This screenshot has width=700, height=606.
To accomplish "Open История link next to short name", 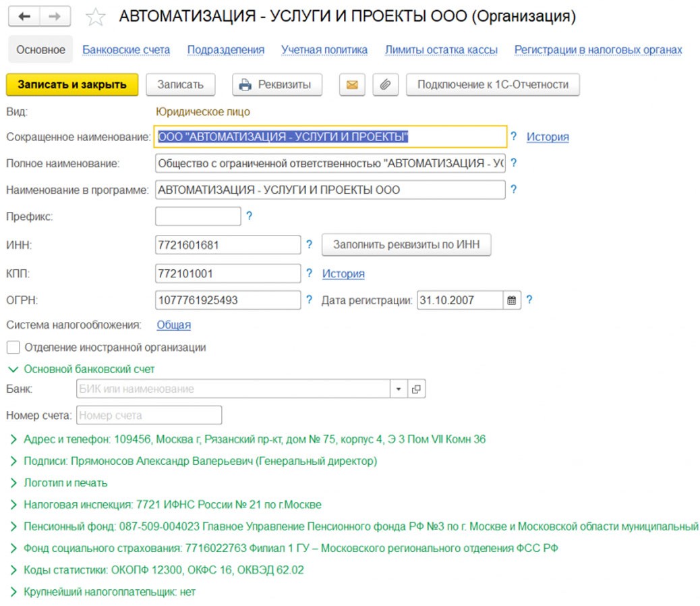I will [548, 136].
